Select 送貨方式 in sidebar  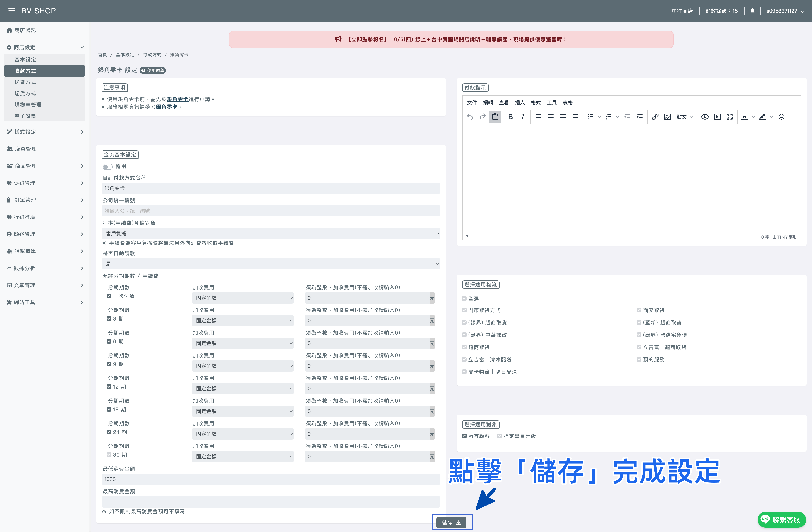(44, 82)
